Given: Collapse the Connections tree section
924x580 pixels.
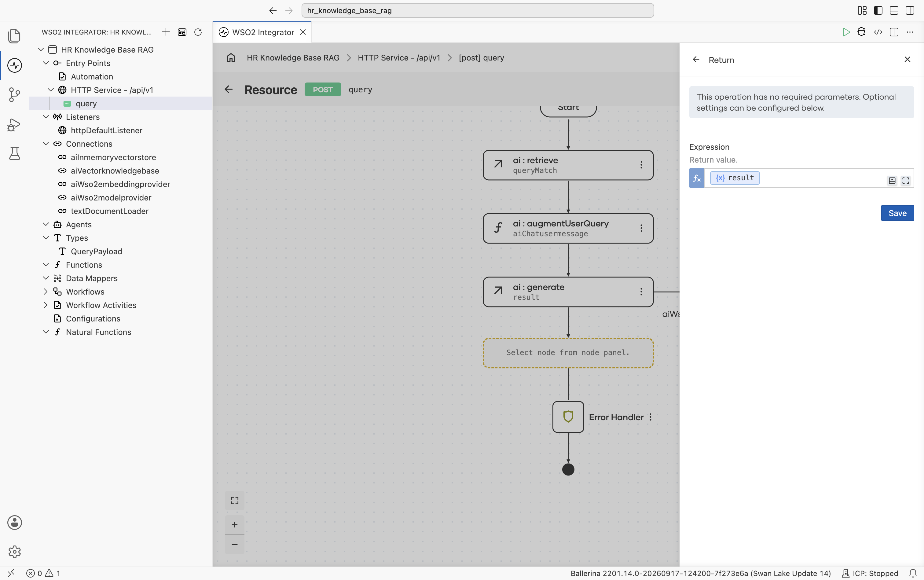Looking at the screenshot, I should pos(46,143).
